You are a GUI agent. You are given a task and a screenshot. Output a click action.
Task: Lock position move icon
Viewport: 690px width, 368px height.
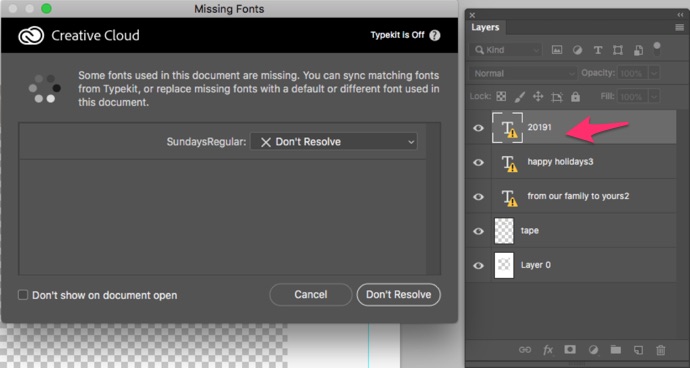pyautogui.click(x=538, y=96)
